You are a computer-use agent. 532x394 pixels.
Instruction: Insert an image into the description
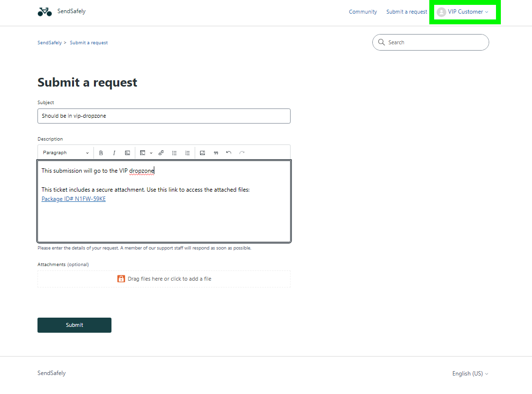[x=202, y=153]
